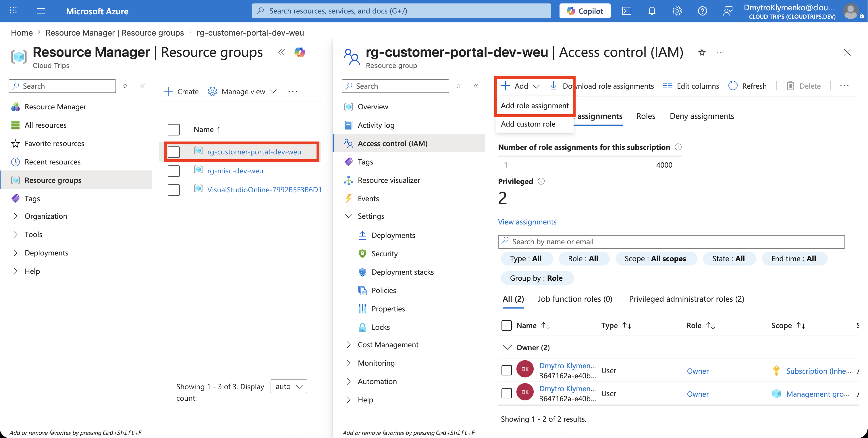Collapse the Settings section

pos(348,216)
